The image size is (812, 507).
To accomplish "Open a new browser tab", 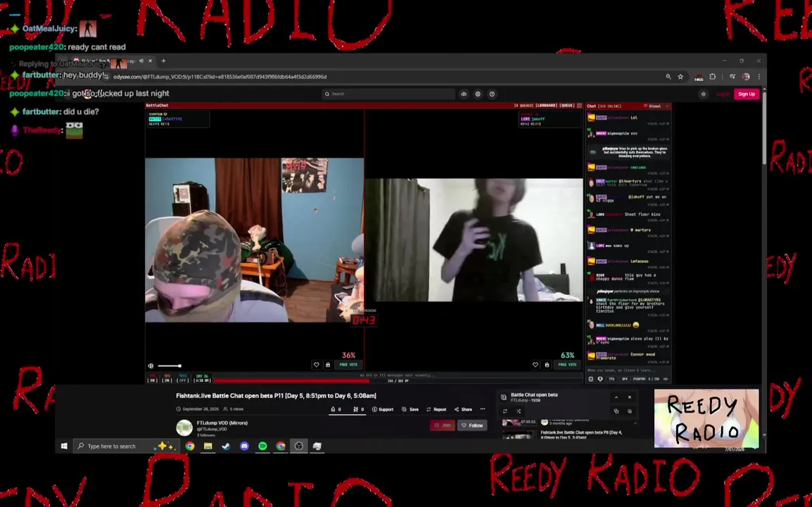I will click(x=164, y=61).
